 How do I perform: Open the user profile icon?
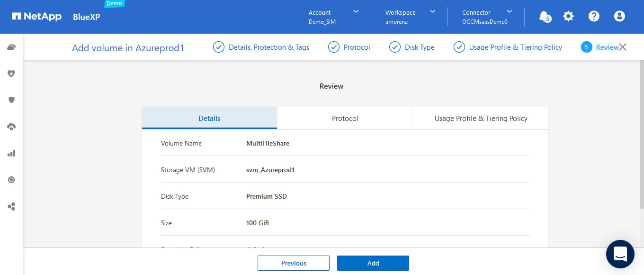click(619, 16)
